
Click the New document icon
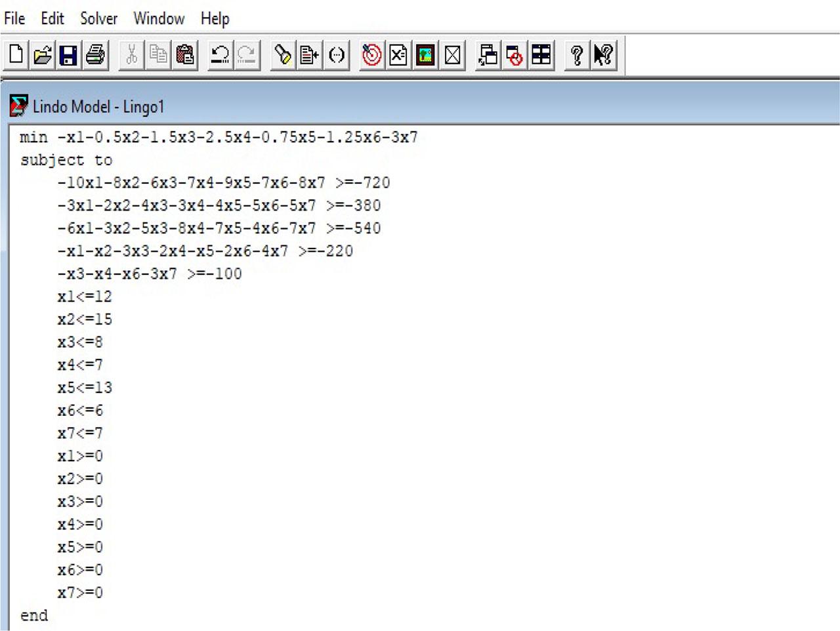(16, 55)
